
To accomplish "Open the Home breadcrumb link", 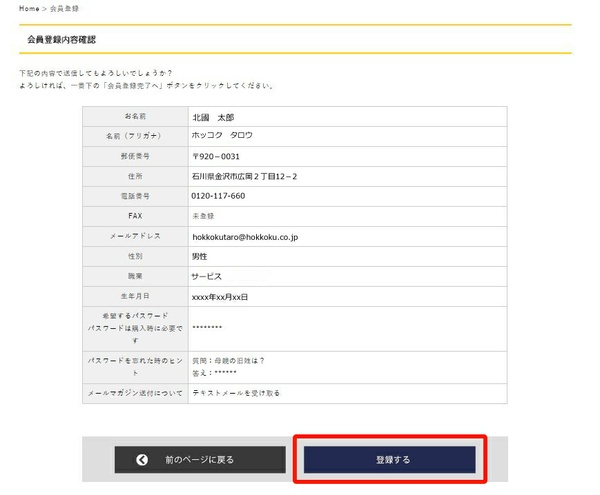I will tap(29, 8).
